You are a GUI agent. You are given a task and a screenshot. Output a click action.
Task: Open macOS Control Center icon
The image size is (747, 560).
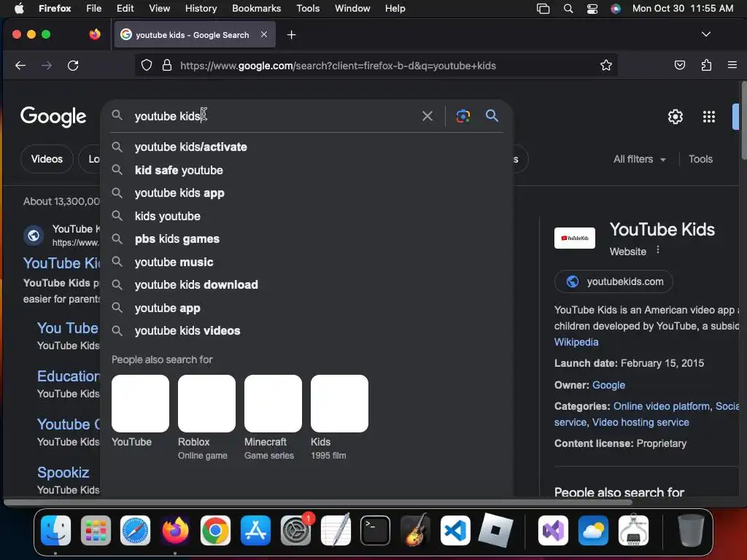pos(592,9)
